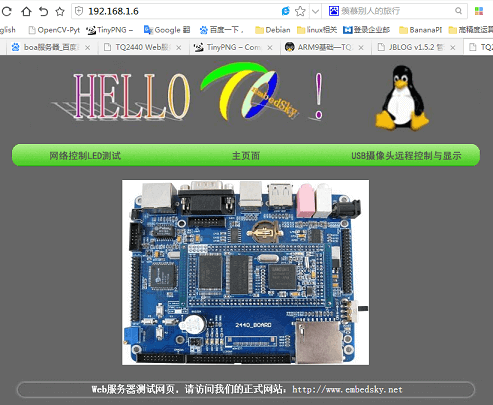Click the IE compatibility mode icon
This screenshot has height=405, width=493.
(x=286, y=11)
